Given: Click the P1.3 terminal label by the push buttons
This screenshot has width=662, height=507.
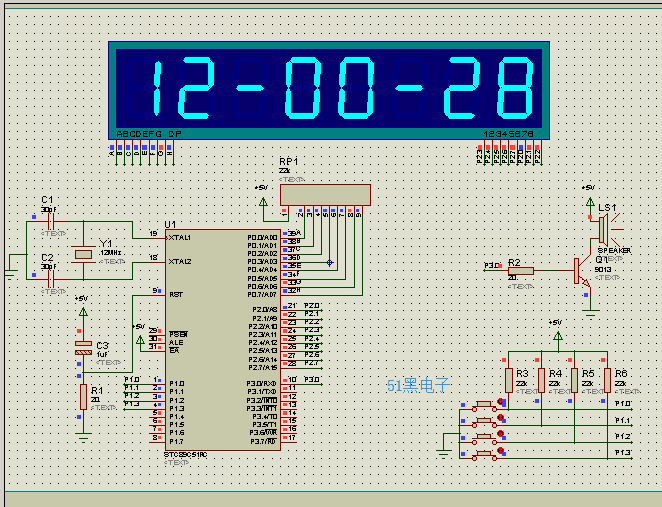Looking at the screenshot, I should pyautogui.click(x=623, y=453).
